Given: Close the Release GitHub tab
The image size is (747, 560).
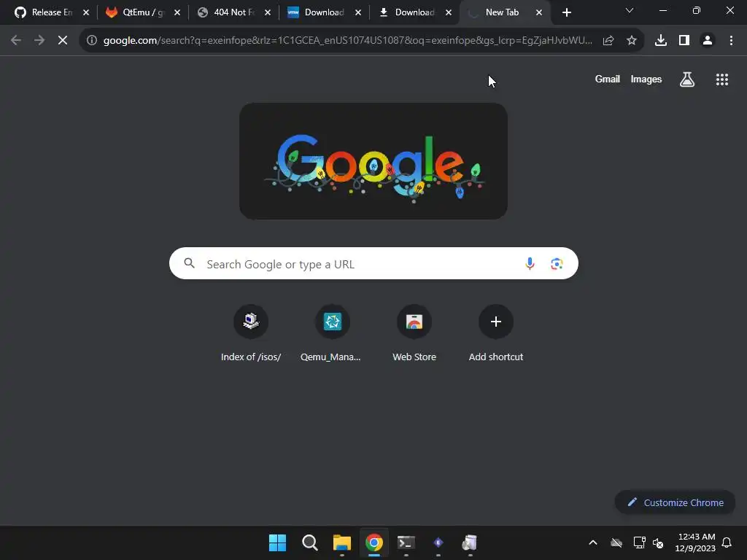Looking at the screenshot, I should [86, 13].
